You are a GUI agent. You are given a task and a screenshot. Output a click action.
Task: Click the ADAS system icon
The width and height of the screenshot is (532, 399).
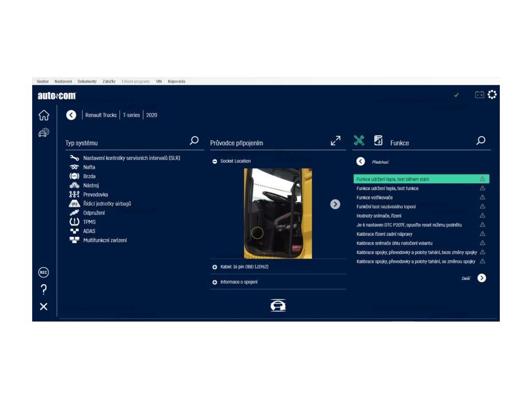tap(74, 231)
